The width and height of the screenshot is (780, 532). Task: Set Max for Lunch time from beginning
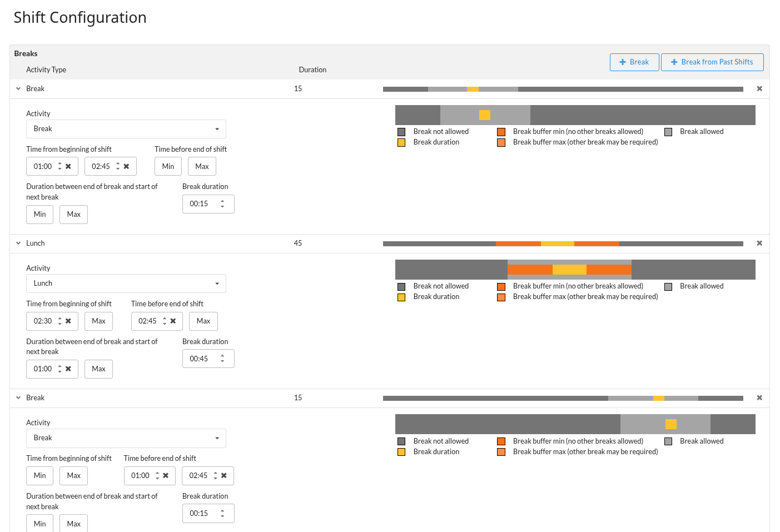98,321
